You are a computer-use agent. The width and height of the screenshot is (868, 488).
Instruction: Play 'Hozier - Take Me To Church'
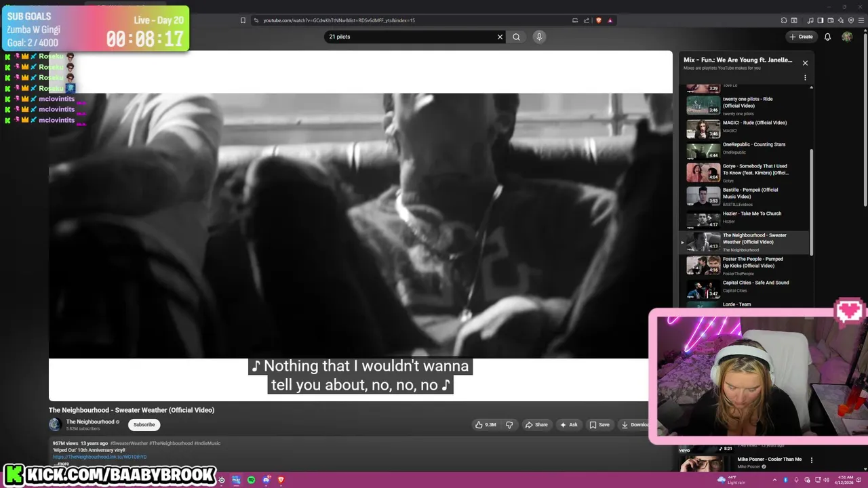pyautogui.click(x=743, y=219)
